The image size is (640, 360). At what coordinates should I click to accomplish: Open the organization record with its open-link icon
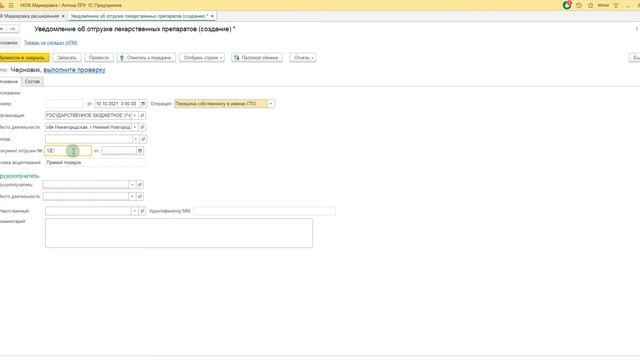142,116
